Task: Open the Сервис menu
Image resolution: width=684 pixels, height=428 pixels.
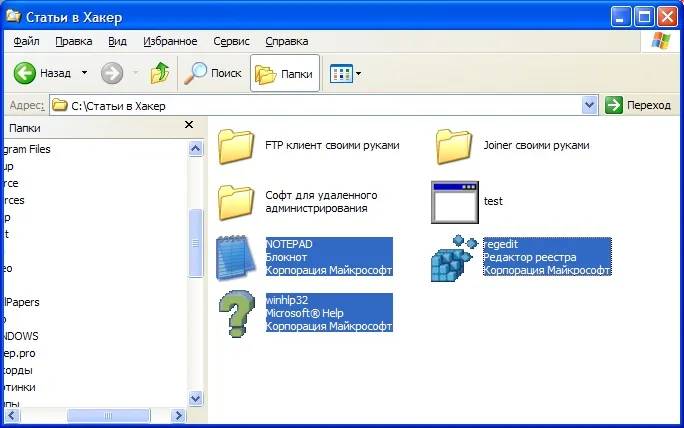Action: pyautogui.click(x=231, y=41)
